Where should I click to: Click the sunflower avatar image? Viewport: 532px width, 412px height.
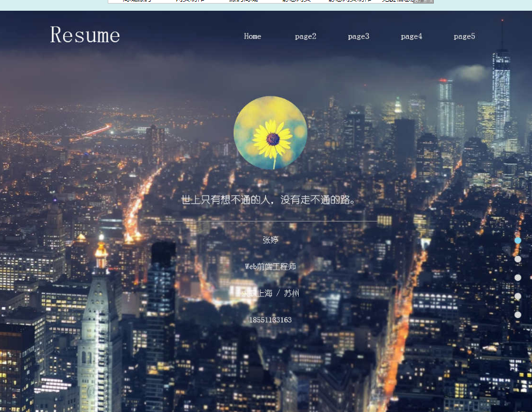[270, 133]
